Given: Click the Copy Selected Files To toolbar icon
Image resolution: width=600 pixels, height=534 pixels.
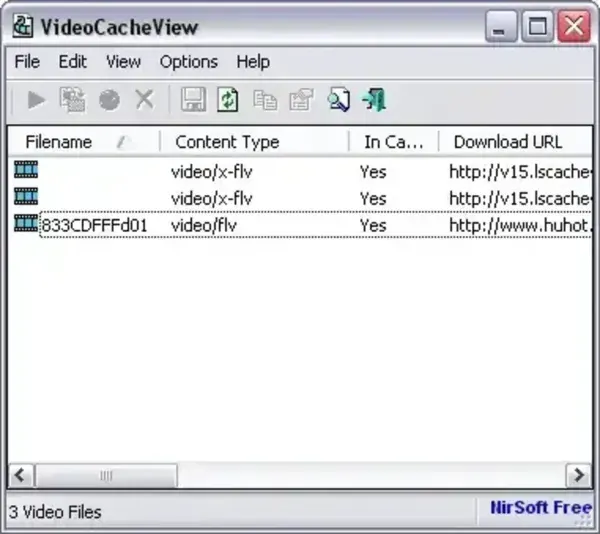Looking at the screenshot, I should coord(72,100).
